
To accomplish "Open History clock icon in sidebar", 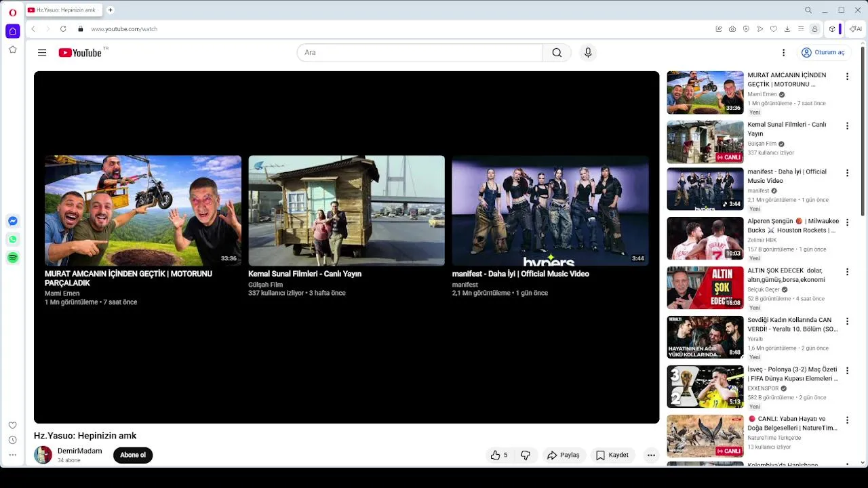I will click(12, 440).
